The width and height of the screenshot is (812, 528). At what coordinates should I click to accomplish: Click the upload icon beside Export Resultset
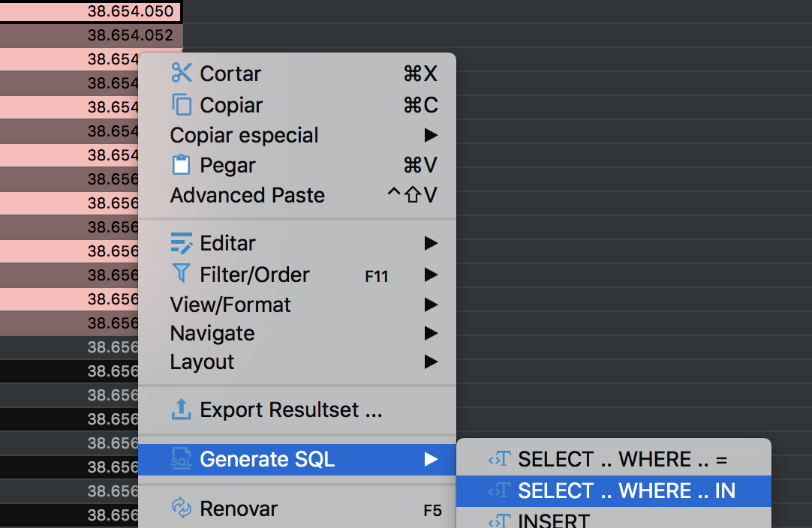(182, 409)
